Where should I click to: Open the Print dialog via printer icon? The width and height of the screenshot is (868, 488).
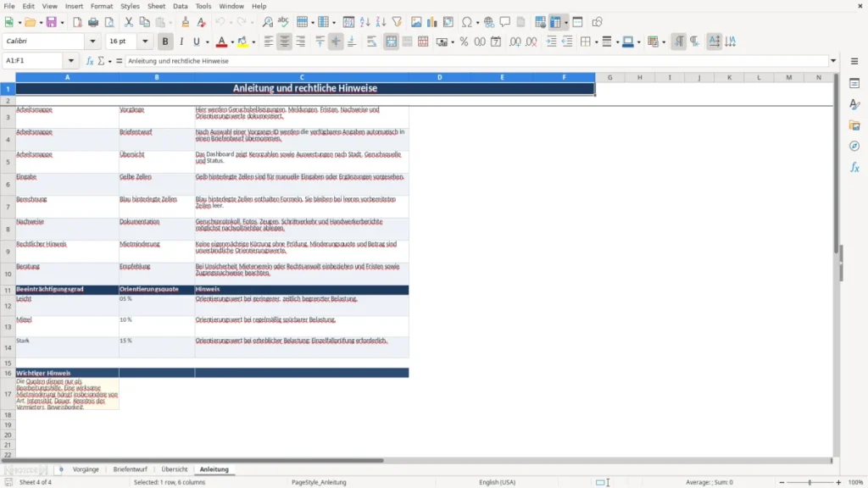click(93, 22)
